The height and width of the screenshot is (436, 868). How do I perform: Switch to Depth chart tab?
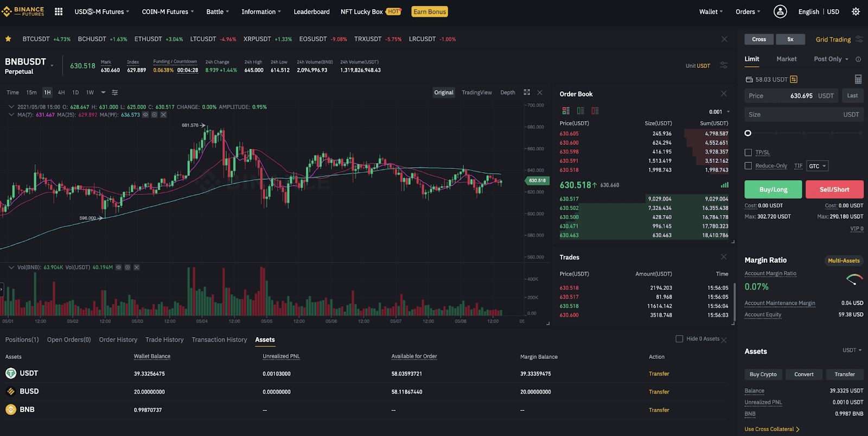(x=508, y=92)
